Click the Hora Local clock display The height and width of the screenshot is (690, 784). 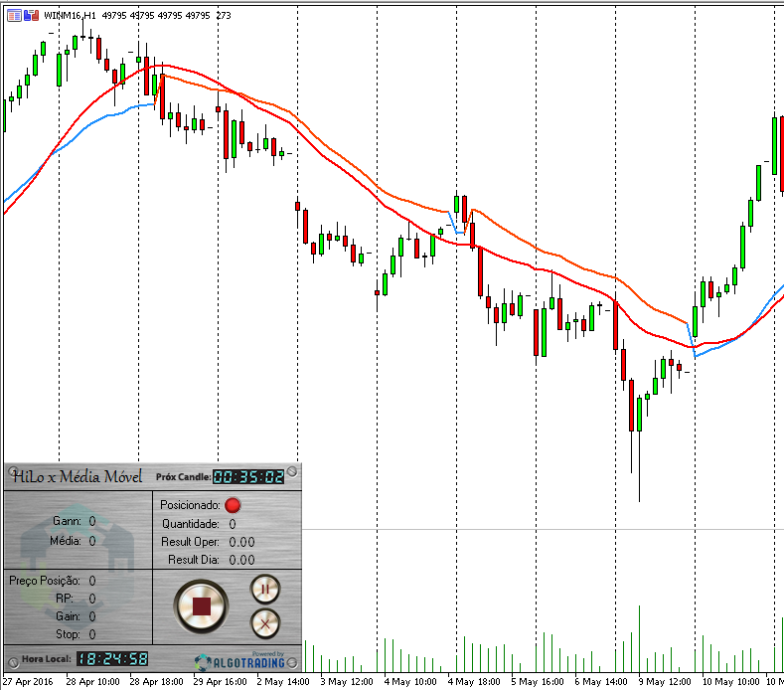(x=112, y=659)
